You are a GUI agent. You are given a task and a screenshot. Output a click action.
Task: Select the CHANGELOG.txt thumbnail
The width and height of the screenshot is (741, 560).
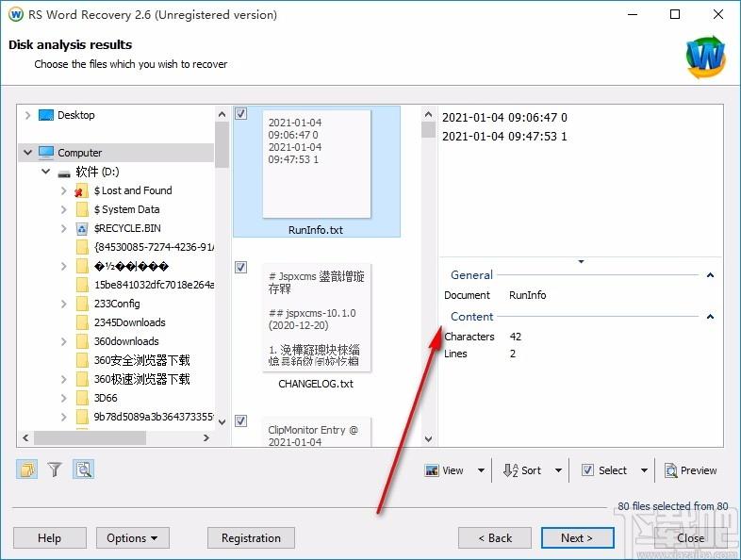[x=317, y=318]
